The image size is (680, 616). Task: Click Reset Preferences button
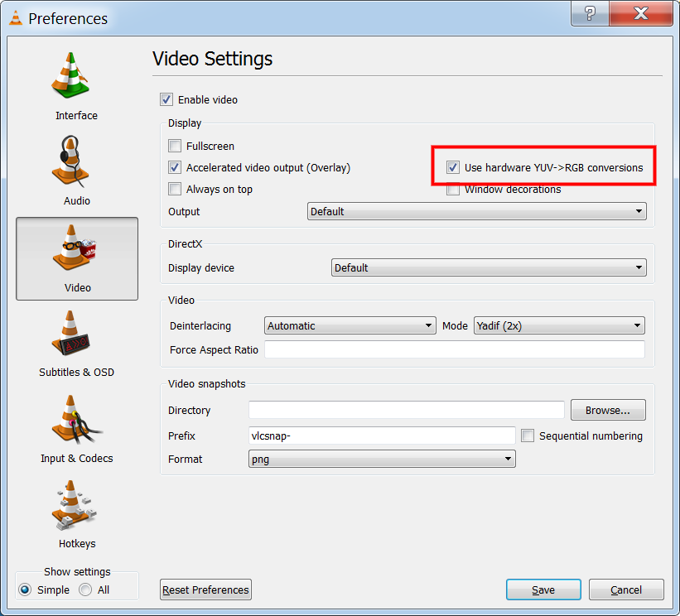(x=205, y=590)
